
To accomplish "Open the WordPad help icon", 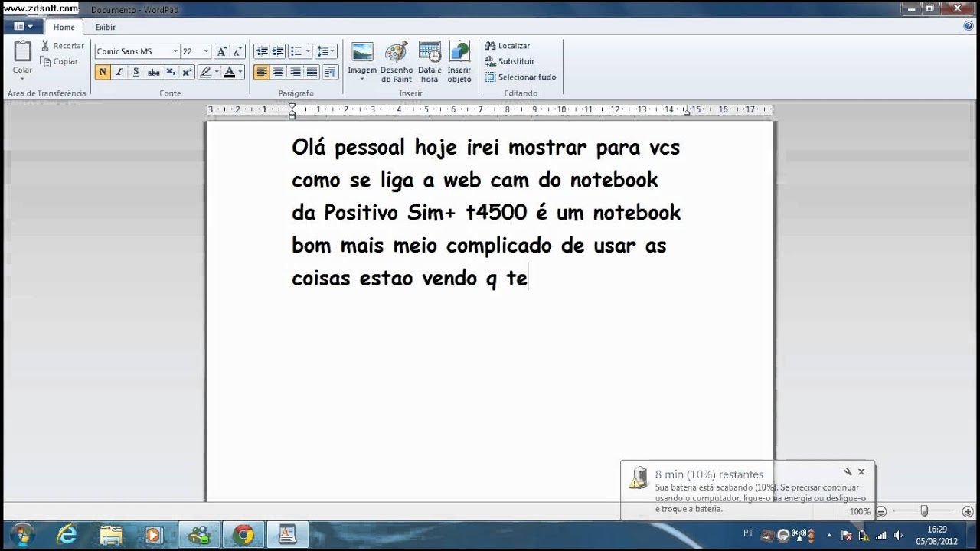I will [x=969, y=26].
